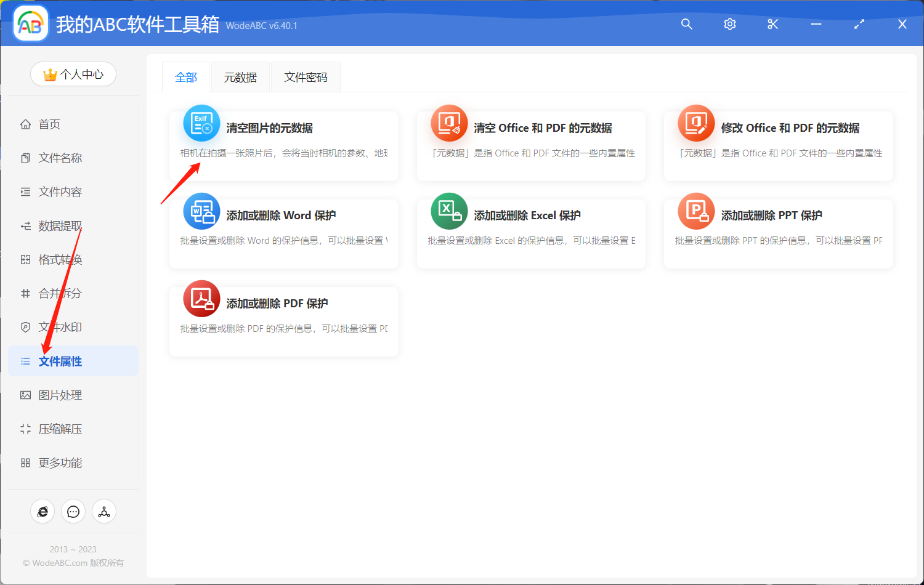924x585 pixels.
Task: Click the scissors icon in title bar
Action: click(x=772, y=24)
